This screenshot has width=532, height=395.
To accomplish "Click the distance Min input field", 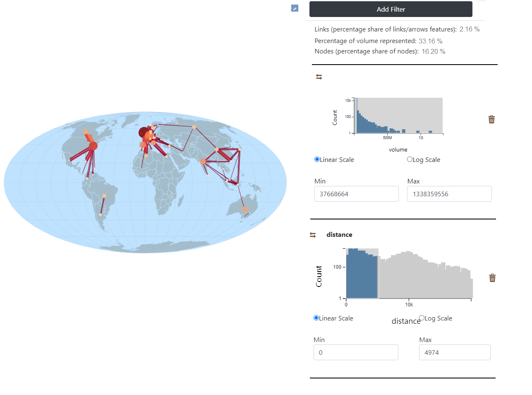I will (x=356, y=352).
